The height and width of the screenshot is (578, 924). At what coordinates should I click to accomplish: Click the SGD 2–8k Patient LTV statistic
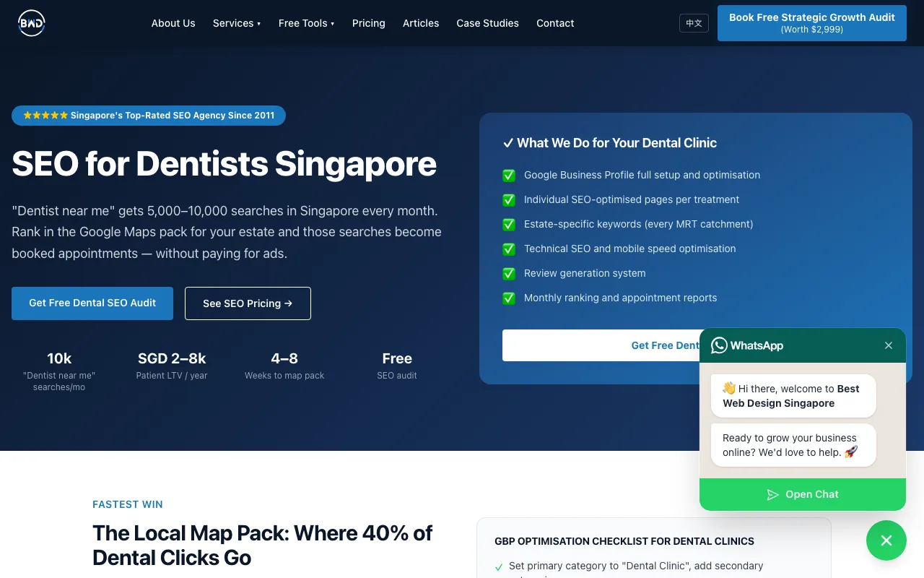click(172, 366)
